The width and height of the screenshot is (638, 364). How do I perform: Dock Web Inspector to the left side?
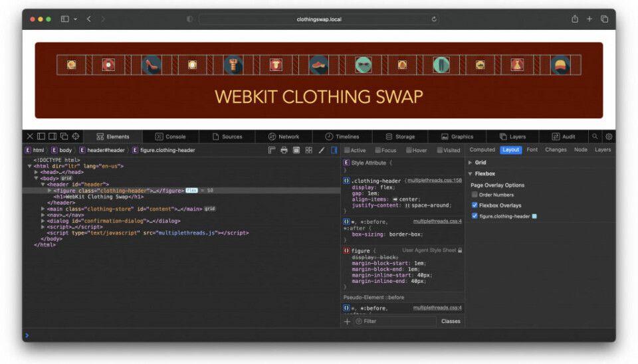[41, 136]
